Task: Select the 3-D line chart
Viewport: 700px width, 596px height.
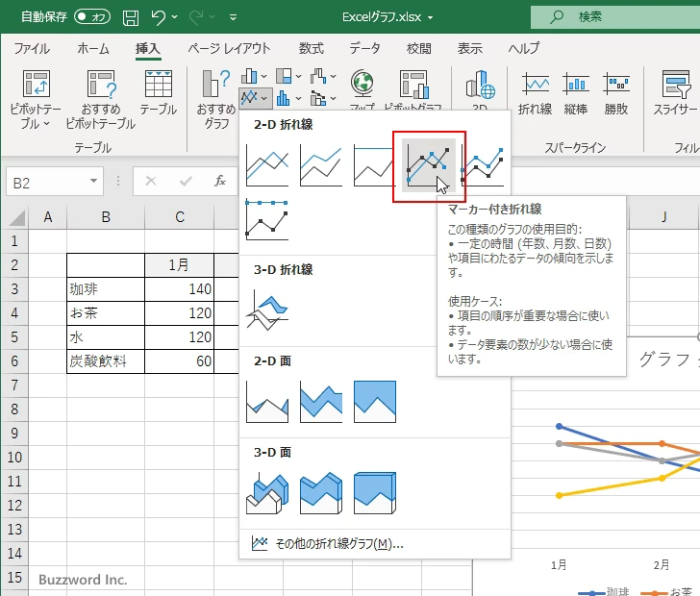Action: click(x=267, y=311)
